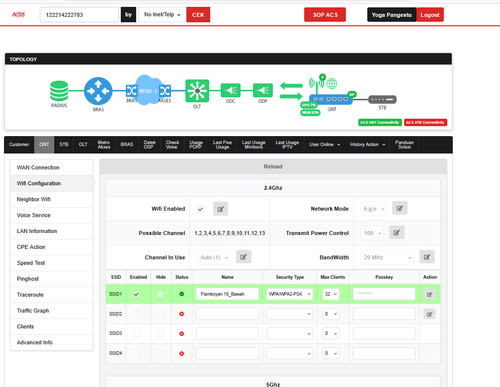
Task: Click the SOP ACS button
Action: tap(325, 15)
